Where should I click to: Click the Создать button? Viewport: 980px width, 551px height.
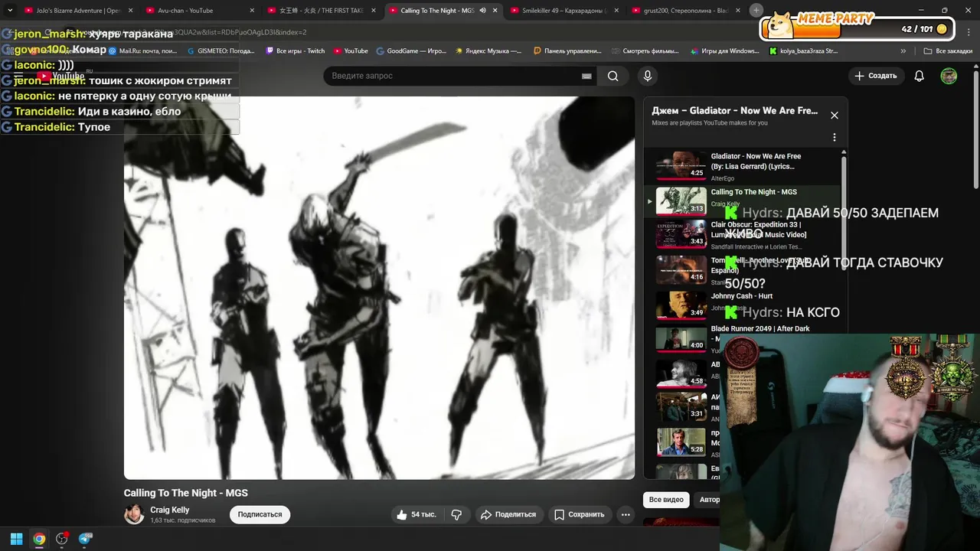[876, 76]
